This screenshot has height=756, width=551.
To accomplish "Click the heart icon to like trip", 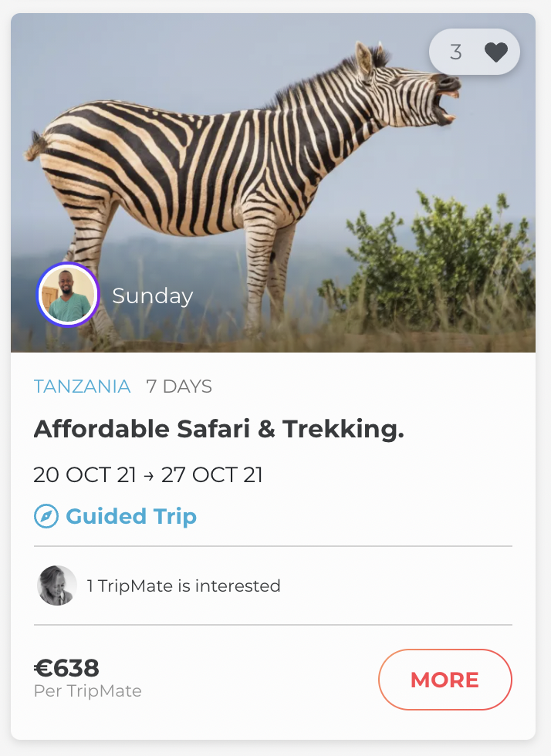I will [496, 52].
